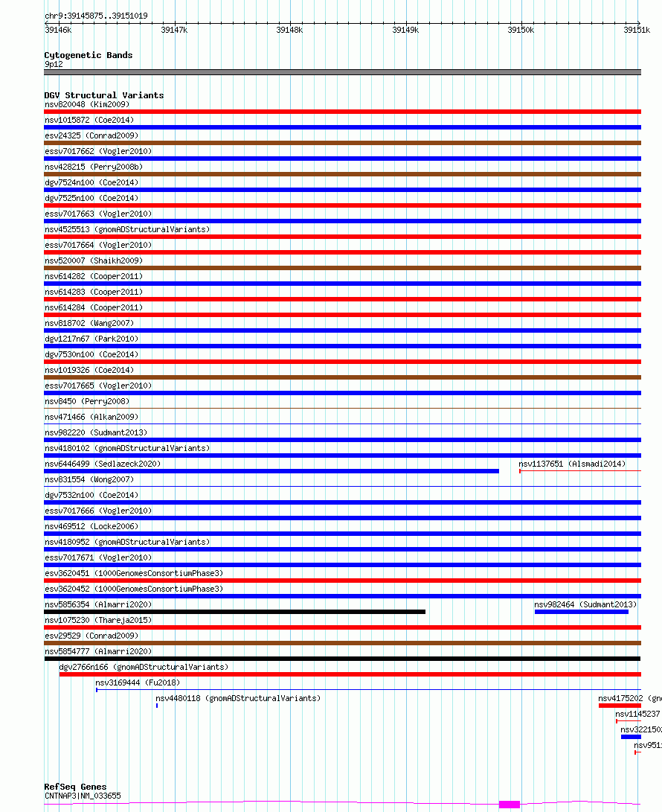Open the essv7017662 (Vogler2010) label
The image size is (662, 812).
(x=98, y=151)
